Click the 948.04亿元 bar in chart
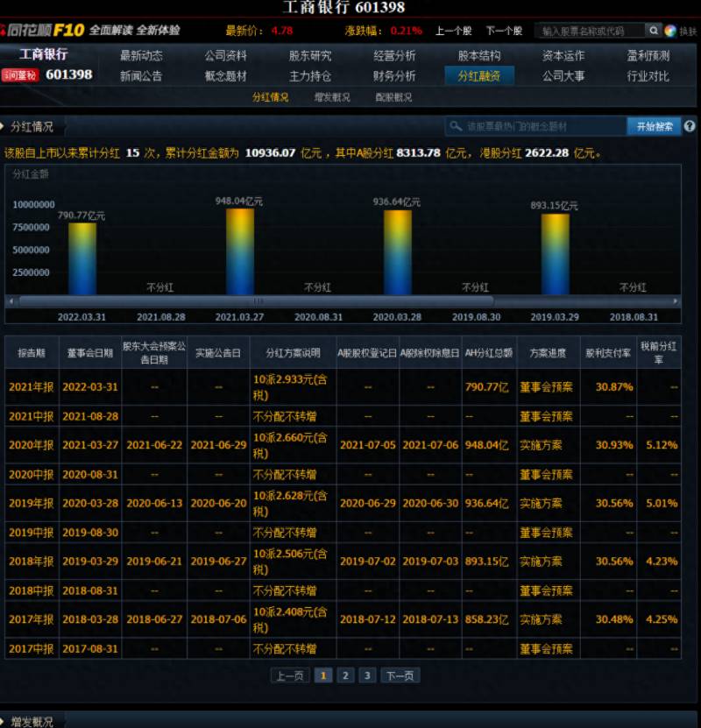This screenshot has height=728, width=701. coord(240,251)
